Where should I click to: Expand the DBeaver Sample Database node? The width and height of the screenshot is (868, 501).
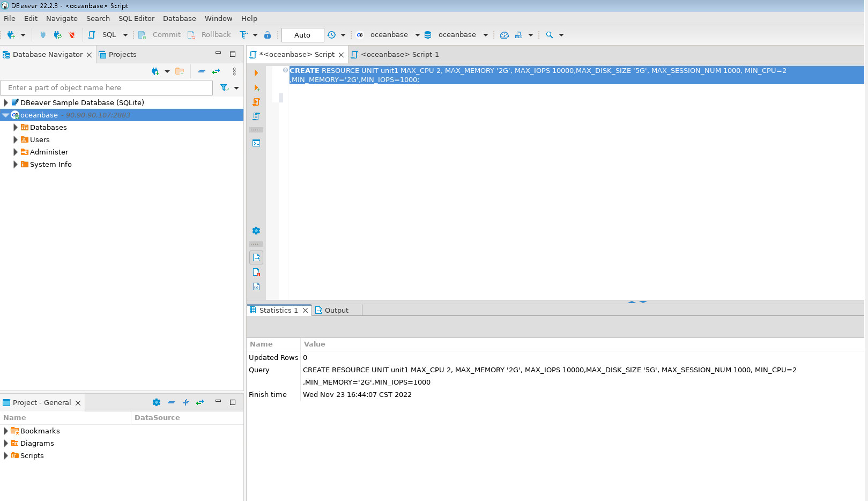5,102
